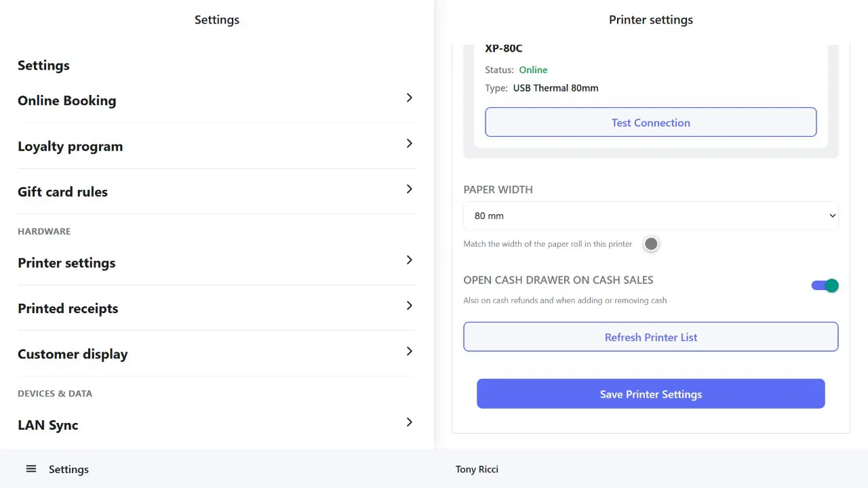
Task: Click USB Thermal 80mm type text
Action: (x=555, y=88)
